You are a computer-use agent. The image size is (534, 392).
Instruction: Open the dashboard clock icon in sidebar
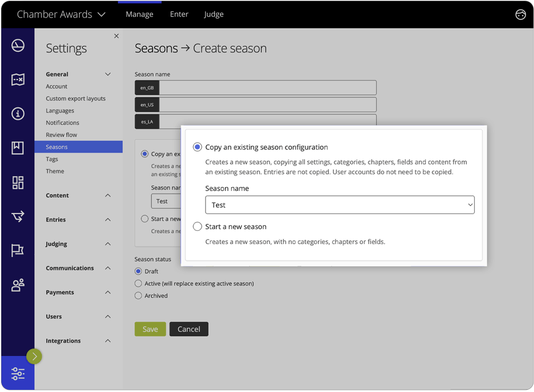[x=17, y=45]
